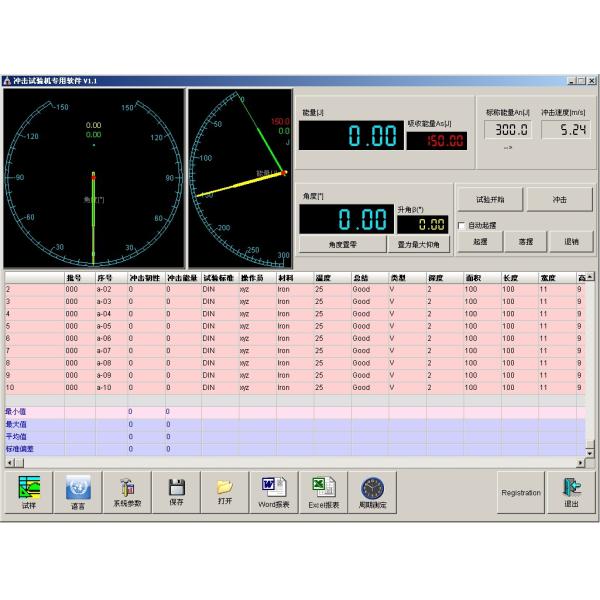
Task: Click the 冲击能量 column header
Action: [182, 277]
